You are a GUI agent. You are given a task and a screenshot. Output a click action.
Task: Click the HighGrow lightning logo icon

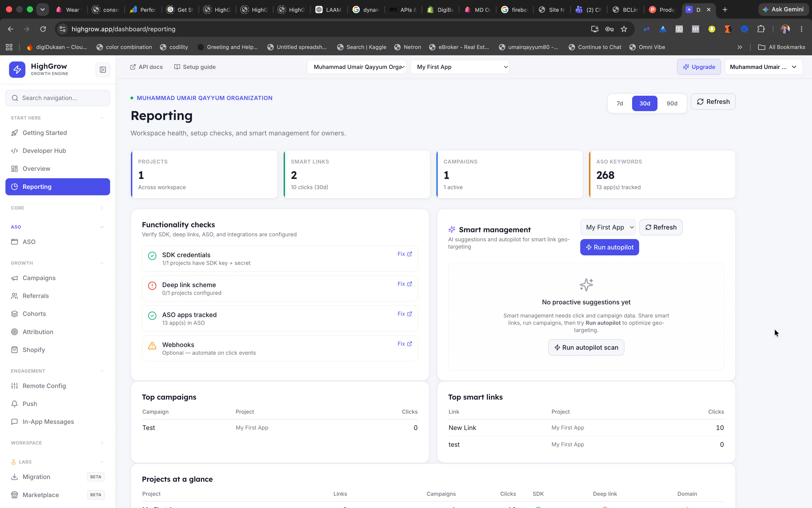point(17,70)
